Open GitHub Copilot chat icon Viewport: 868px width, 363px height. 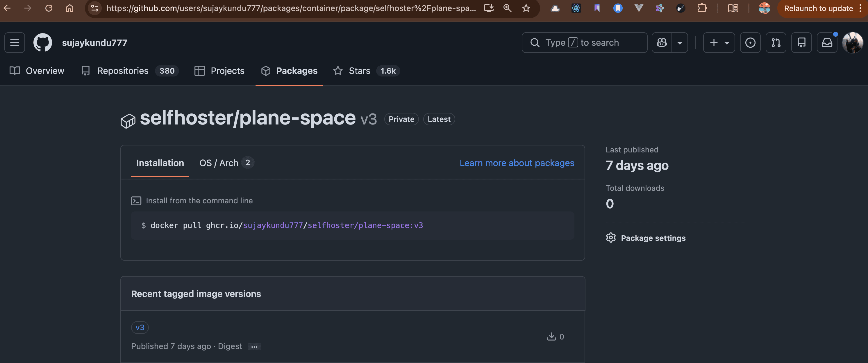click(662, 42)
